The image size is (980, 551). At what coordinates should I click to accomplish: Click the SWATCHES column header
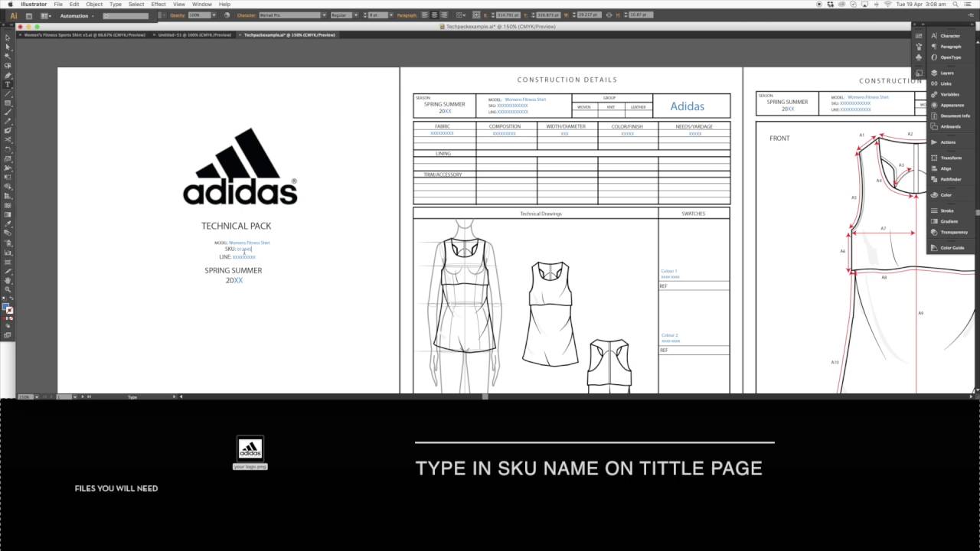694,214
